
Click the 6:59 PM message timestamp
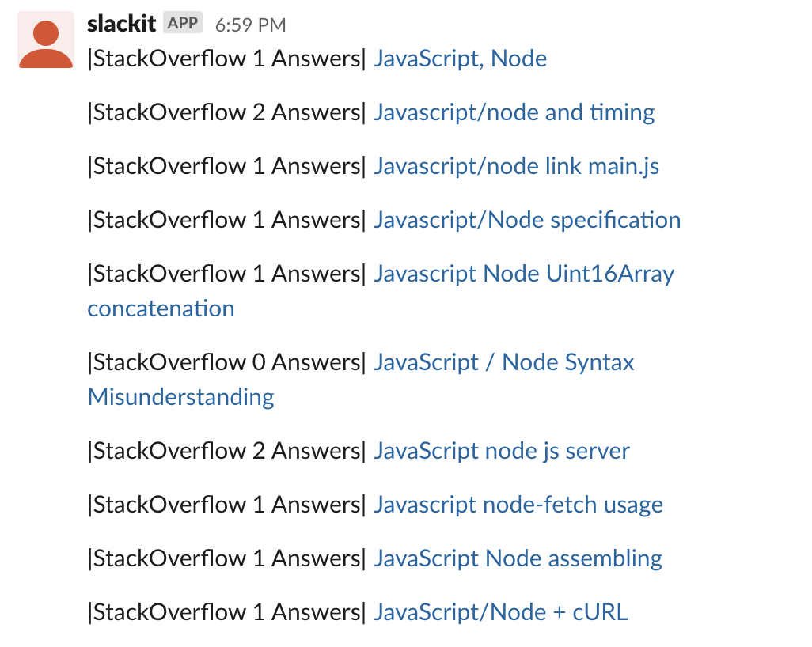click(x=250, y=25)
